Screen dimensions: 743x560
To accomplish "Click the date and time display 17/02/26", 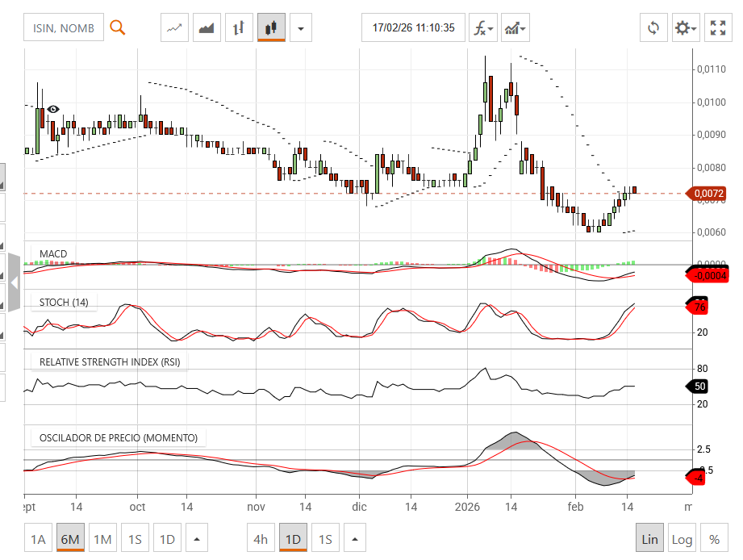I will 413,28.
